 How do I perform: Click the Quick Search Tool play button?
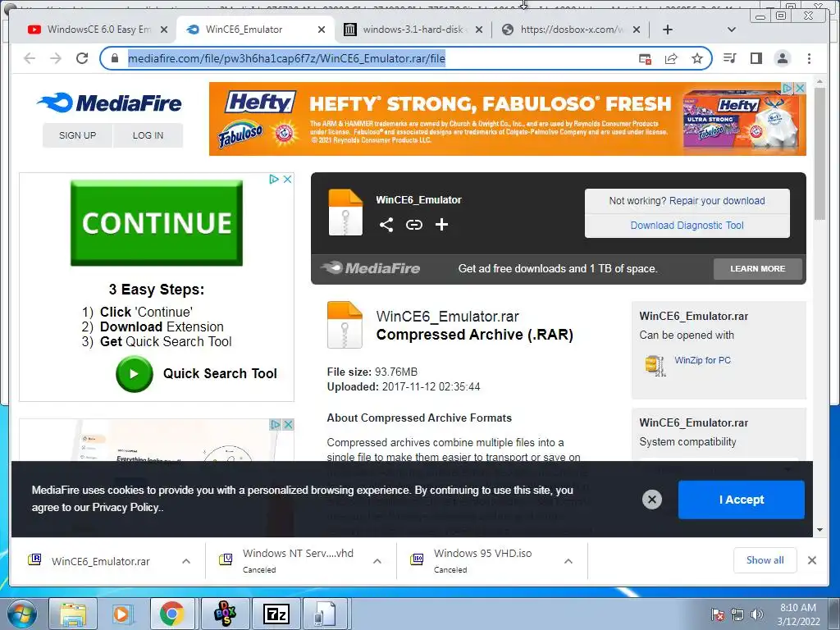tap(134, 374)
